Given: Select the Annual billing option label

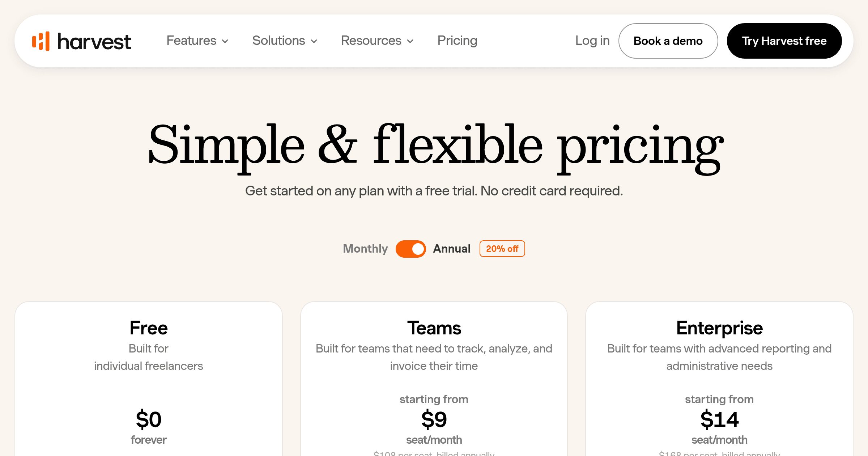Looking at the screenshot, I should [x=452, y=249].
